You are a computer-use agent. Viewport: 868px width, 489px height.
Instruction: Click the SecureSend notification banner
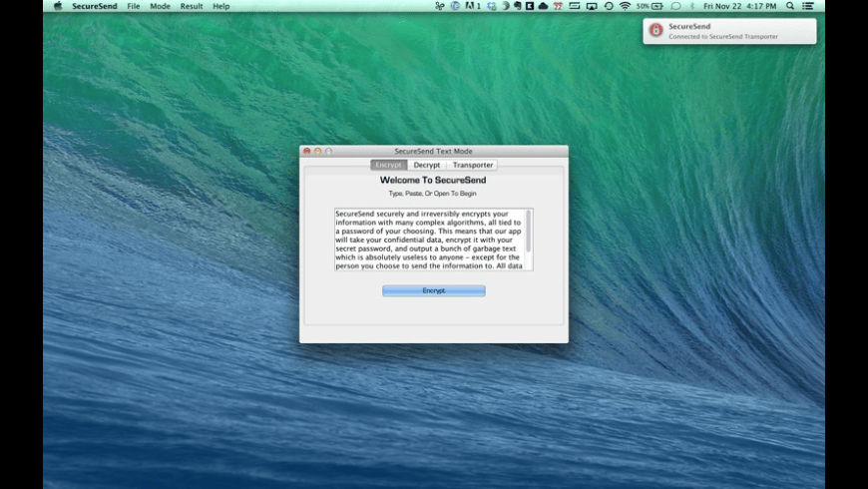[x=729, y=31]
